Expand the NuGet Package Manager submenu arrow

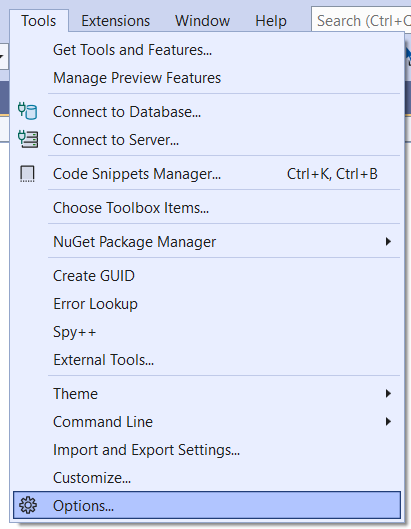pyautogui.click(x=388, y=242)
